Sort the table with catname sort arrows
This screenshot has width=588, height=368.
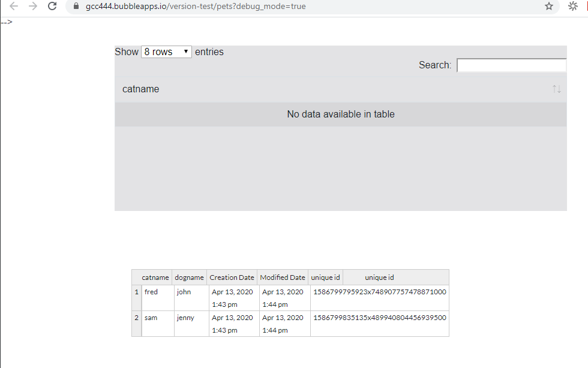point(557,89)
